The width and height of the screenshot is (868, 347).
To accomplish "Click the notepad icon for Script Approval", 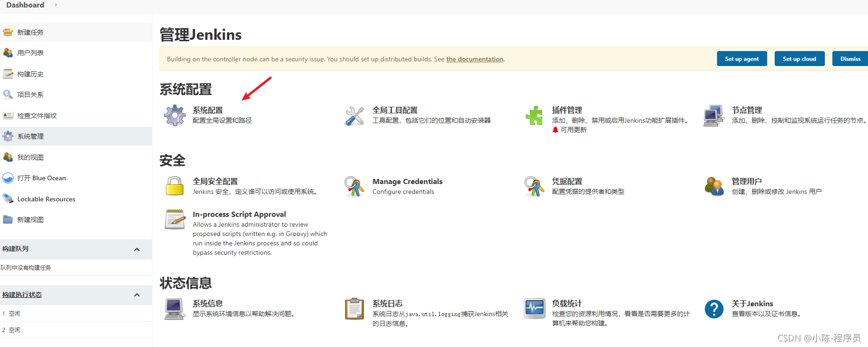I will click(175, 219).
